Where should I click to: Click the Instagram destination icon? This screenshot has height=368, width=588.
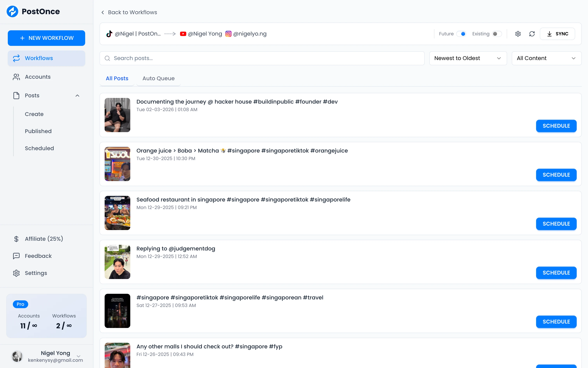tap(228, 34)
